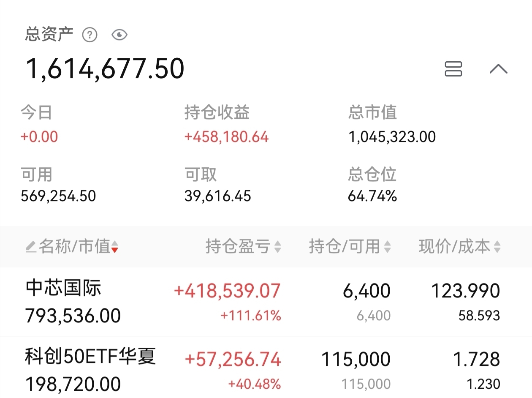
Task: Tap the total assets value 1,614,677.50
Action: 105,69
